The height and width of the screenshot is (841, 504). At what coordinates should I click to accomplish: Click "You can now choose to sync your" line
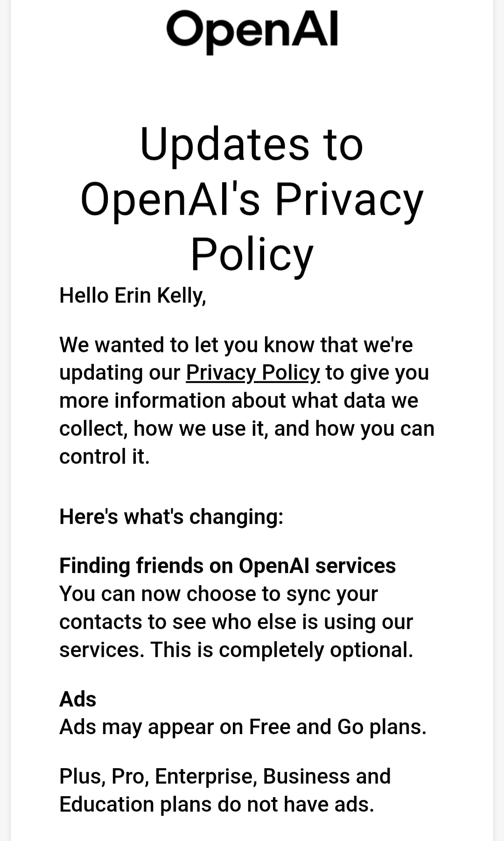click(x=218, y=594)
